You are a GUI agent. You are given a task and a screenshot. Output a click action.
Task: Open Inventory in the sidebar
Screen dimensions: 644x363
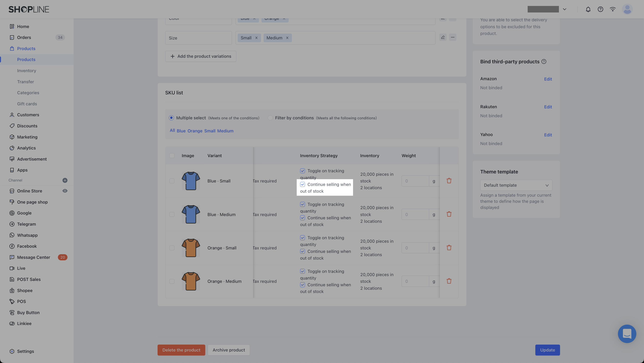coord(26,71)
